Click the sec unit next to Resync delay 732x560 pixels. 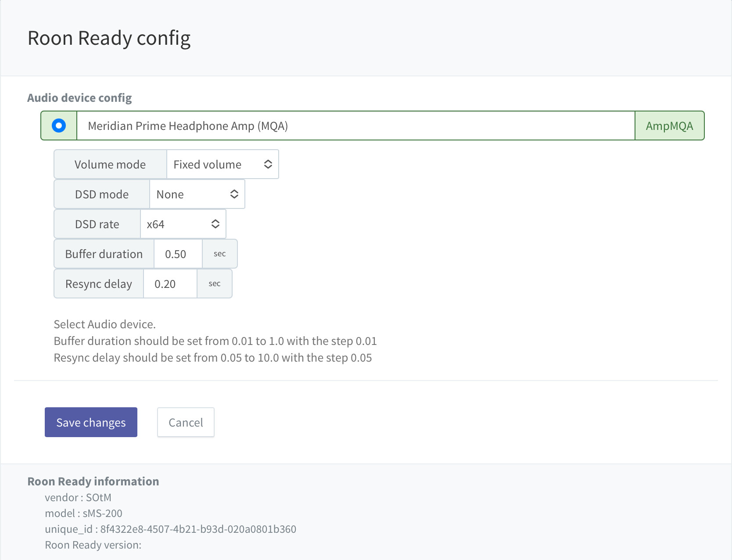tap(215, 284)
